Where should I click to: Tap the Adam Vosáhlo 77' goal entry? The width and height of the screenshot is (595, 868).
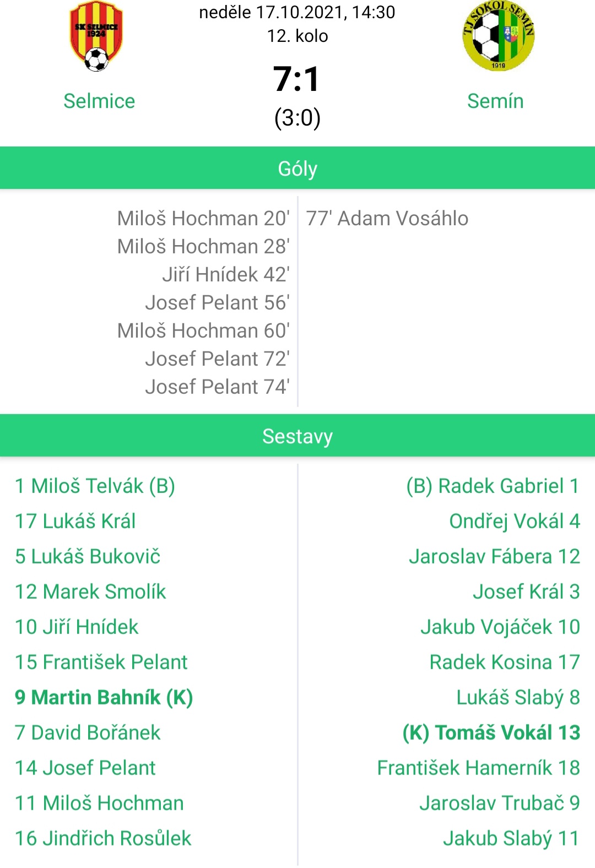(387, 219)
